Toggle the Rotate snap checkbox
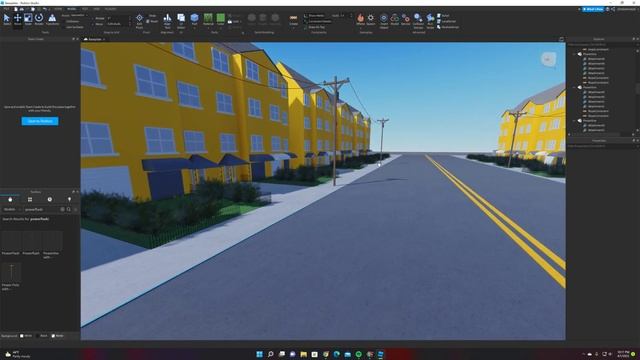The height and width of the screenshot is (360, 640). click(93, 18)
